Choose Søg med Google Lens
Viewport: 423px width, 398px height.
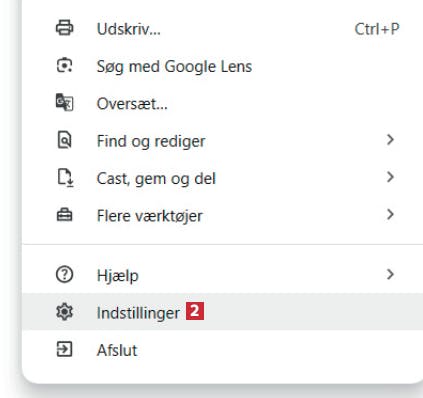click(222, 66)
